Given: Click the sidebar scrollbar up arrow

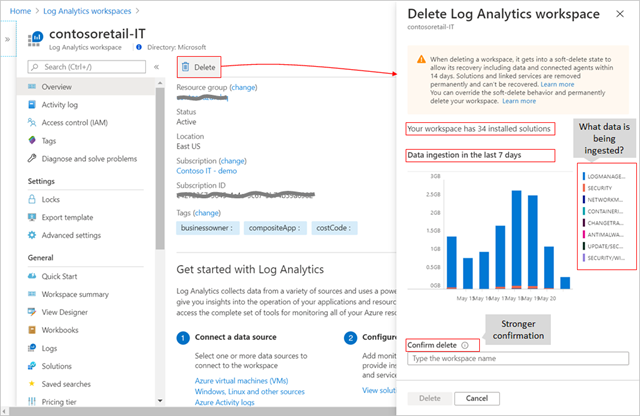Looking at the screenshot, I should coord(160,83).
